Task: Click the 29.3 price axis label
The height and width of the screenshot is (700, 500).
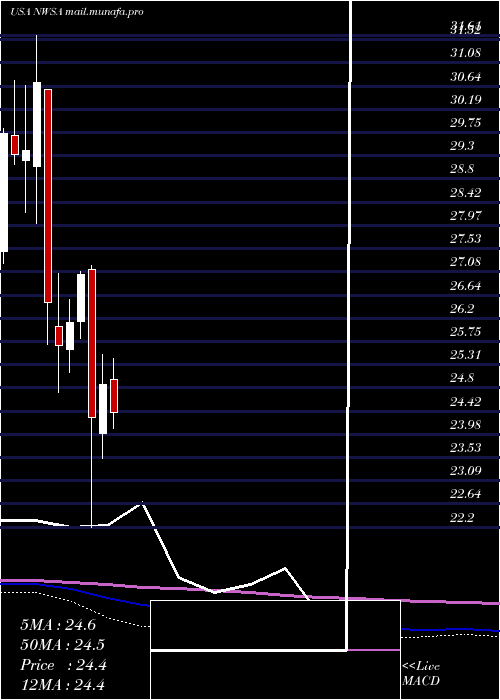Action: tap(462, 146)
